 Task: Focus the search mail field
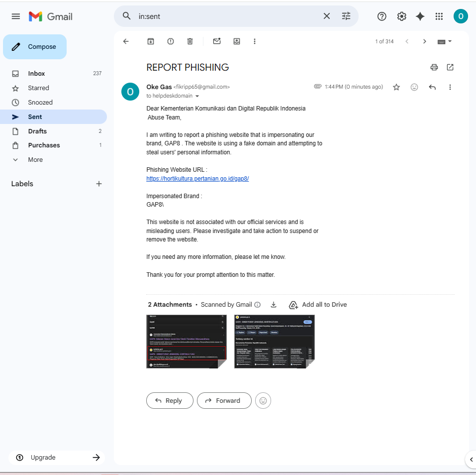(228, 16)
